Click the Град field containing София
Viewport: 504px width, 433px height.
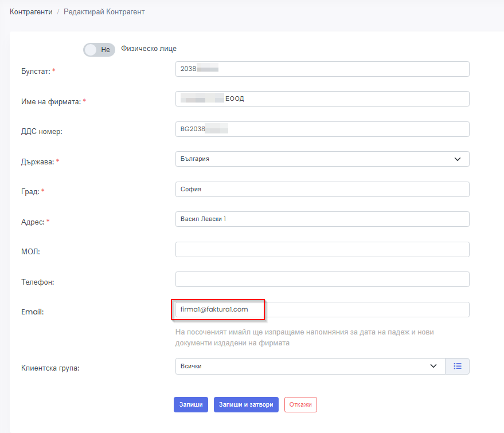point(322,190)
